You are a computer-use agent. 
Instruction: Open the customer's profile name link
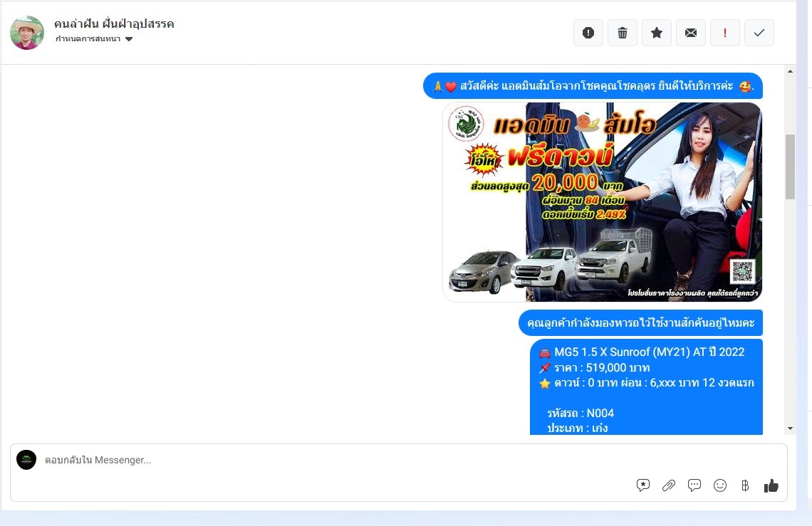[x=114, y=23]
